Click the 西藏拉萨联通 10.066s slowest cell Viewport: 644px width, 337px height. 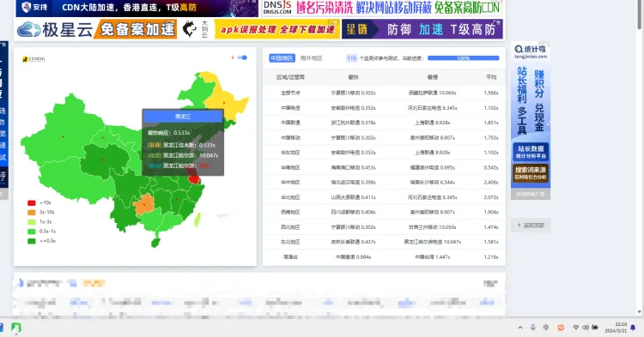click(x=433, y=93)
